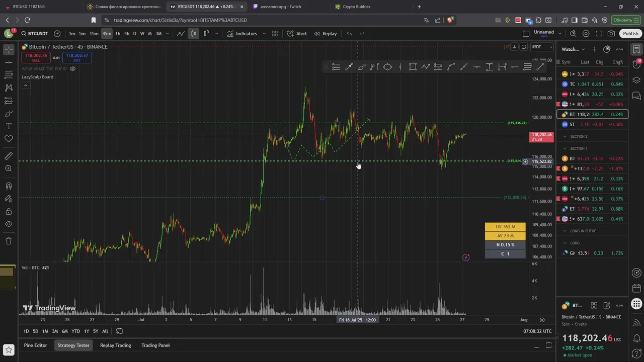Add symbol to watchlist plus icon
Image resolution: width=644 pixels, height=362 pixels.
click(594, 49)
